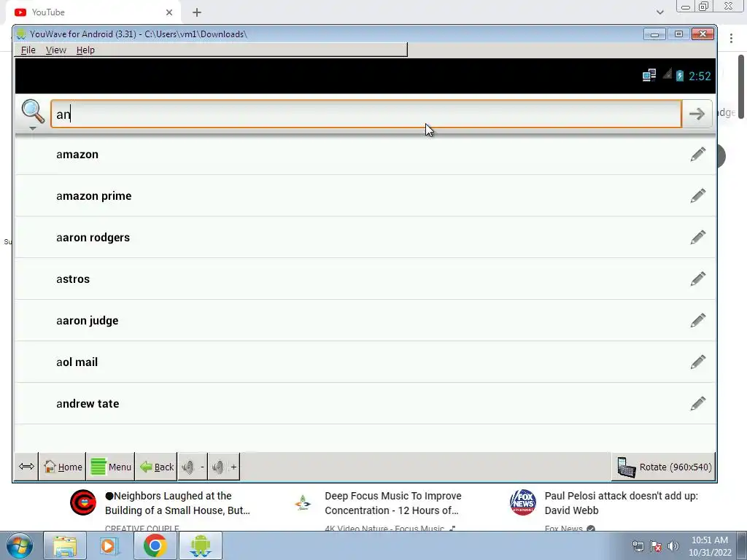
Task: Select the "aaron judge" suggestion
Action: tap(365, 321)
